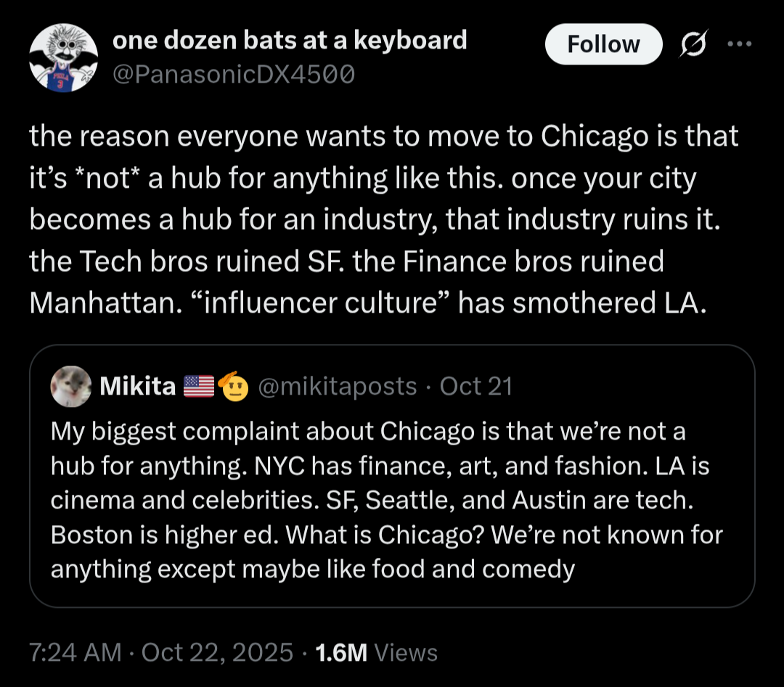The width and height of the screenshot is (784, 687).
Task: Open the @mikitaposts handle
Action: click(x=338, y=387)
